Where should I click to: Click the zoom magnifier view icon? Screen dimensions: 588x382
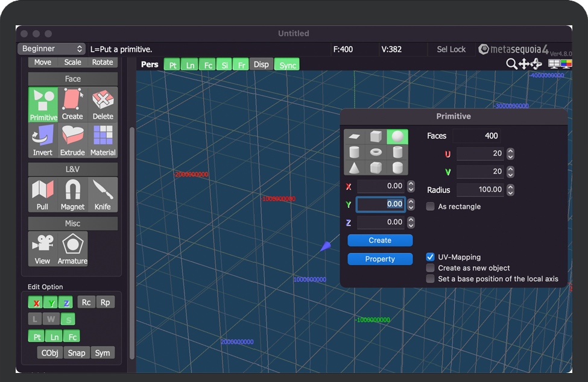[511, 64]
